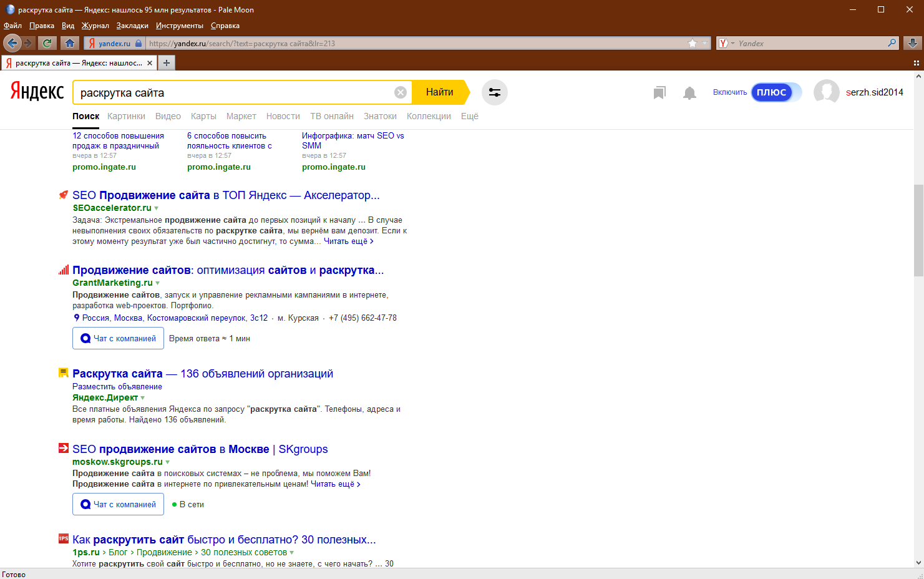Switch to the Маркет search tab

click(x=241, y=116)
